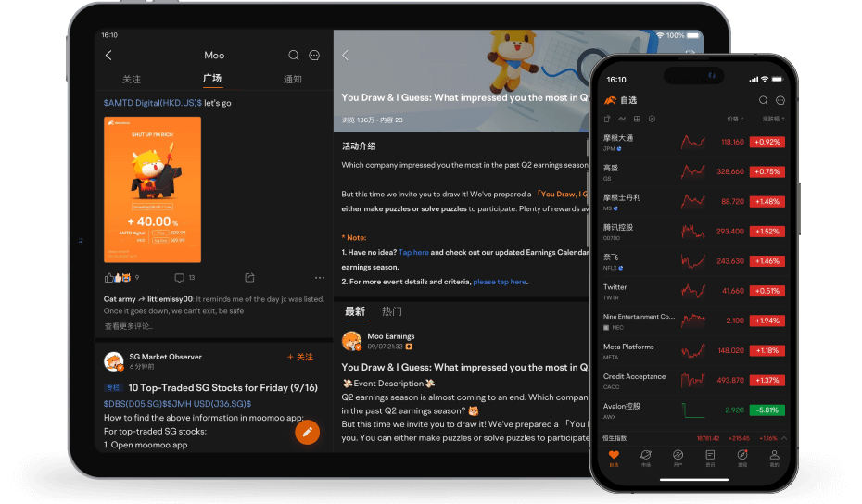Go back from Moo community page
This screenshot has width=862, height=504.
[x=108, y=56]
